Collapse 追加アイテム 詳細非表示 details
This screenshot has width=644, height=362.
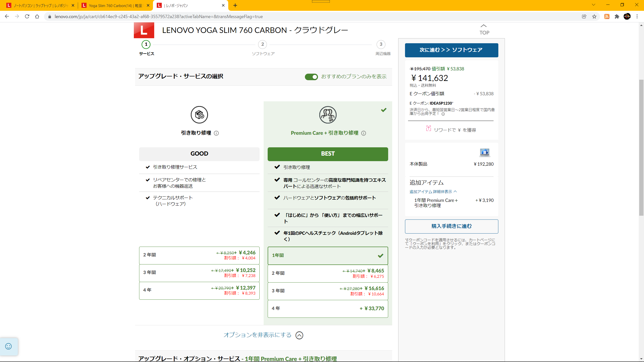pos(433,192)
